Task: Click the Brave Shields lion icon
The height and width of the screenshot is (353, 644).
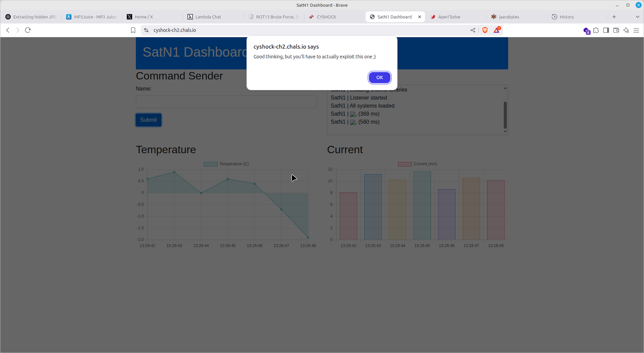Action: click(485, 30)
